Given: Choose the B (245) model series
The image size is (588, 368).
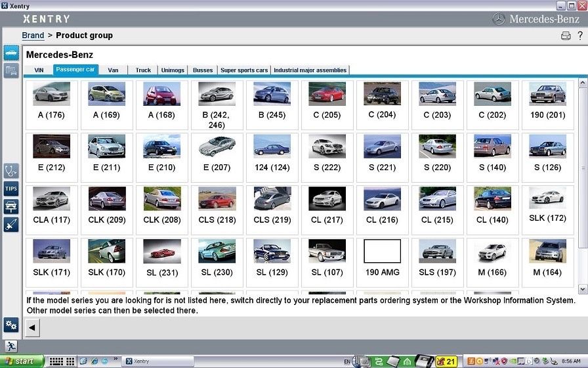Looking at the screenshot, I should pyautogui.click(x=272, y=104).
